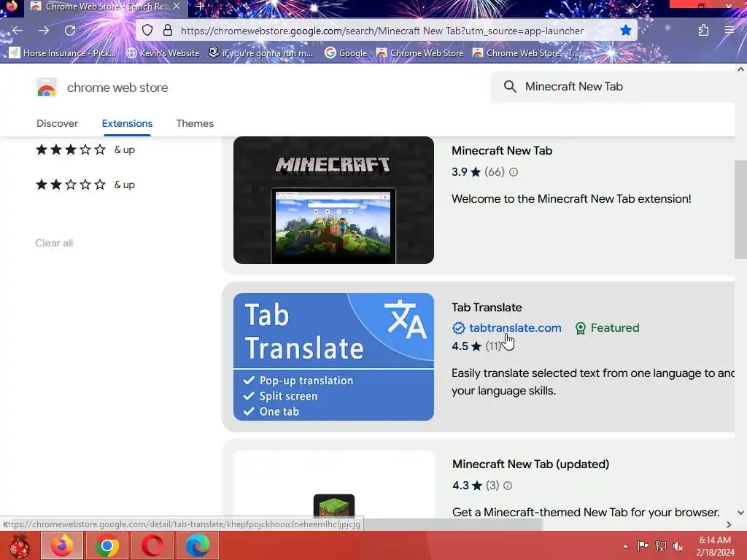Open the tracking protection shield icon

pos(147,31)
